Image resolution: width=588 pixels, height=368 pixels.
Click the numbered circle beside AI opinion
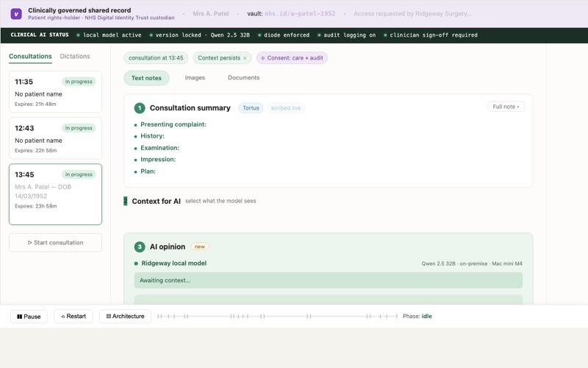click(140, 247)
